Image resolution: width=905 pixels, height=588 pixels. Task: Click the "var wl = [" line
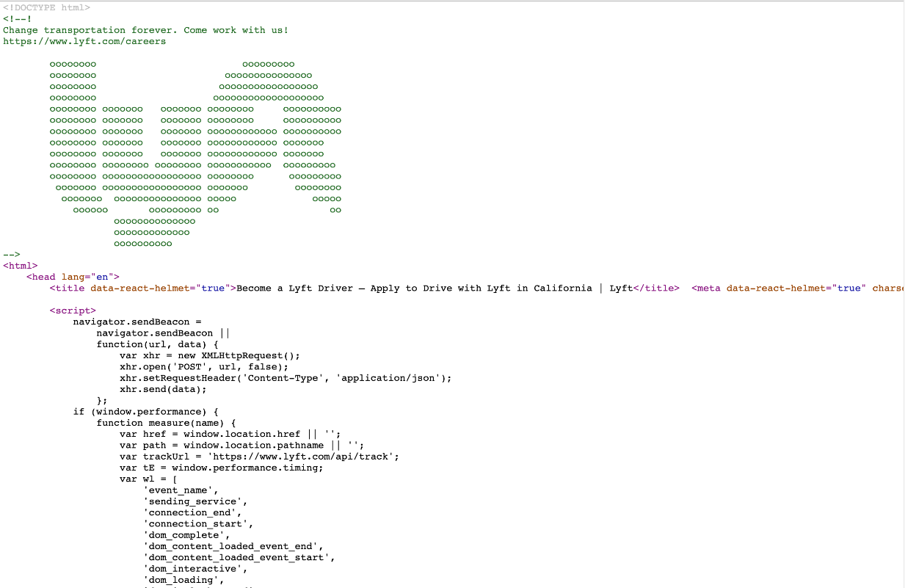(x=149, y=479)
